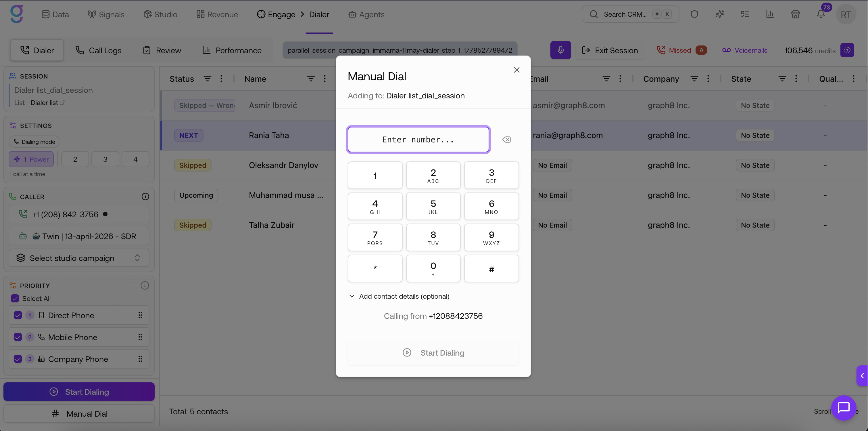Open the Signals menu
This screenshot has width=868, height=431.
coord(106,14)
